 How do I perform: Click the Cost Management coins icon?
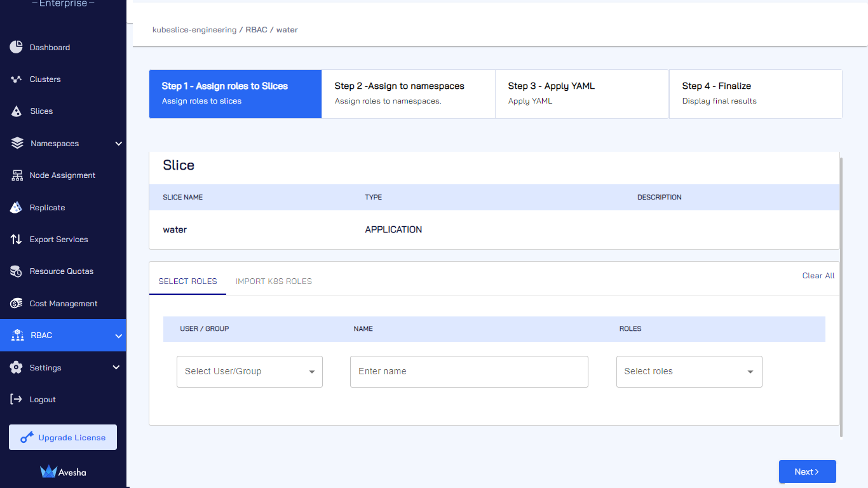(17, 303)
